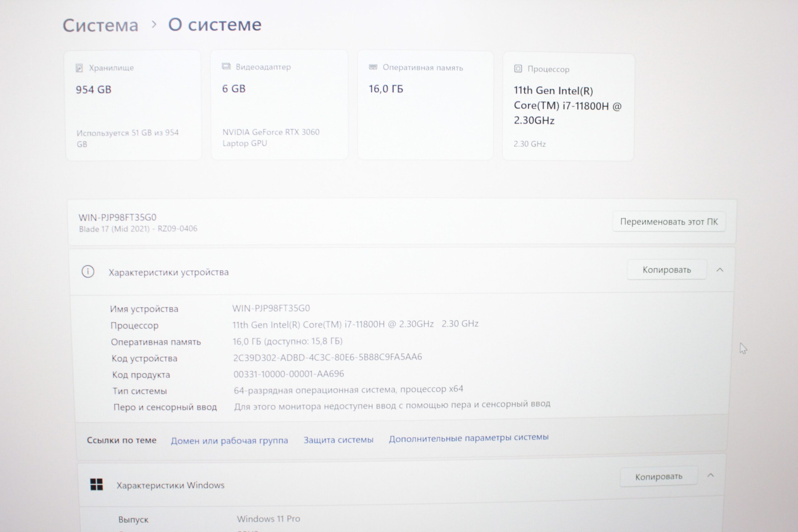
Task: Navigate back to Система breadcrumb
Action: pos(100,26)
